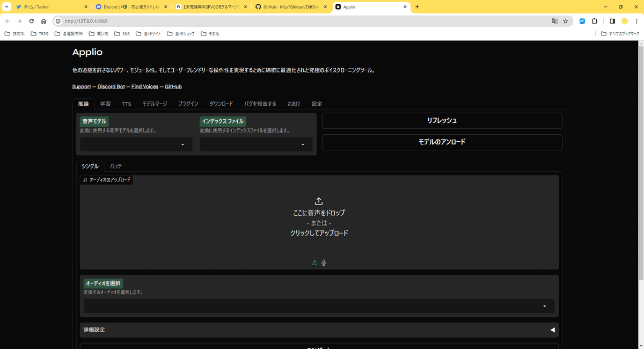Switch to the 推論 tab
This screenshot has width=644, height=349.
pyautogui.click(x=83, y=104)
